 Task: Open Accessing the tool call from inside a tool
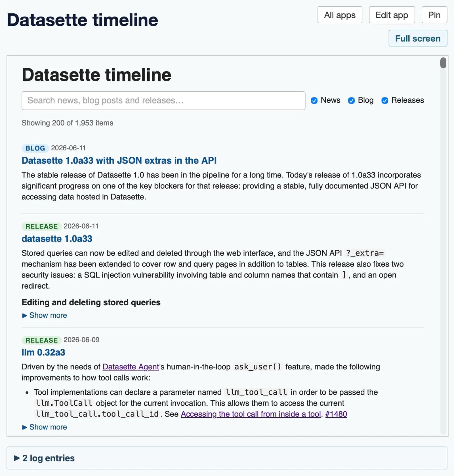[x=251, y=414]
